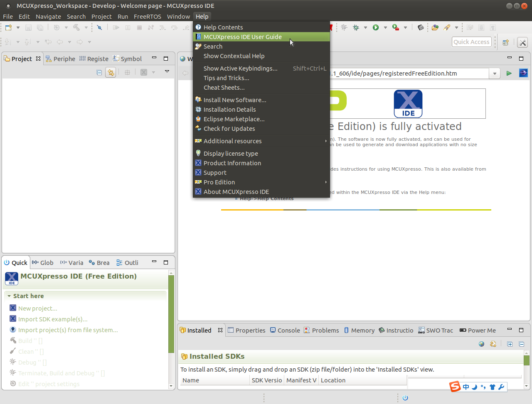
Task: Switch to the Console tab
Action: [x=285, y=331]
